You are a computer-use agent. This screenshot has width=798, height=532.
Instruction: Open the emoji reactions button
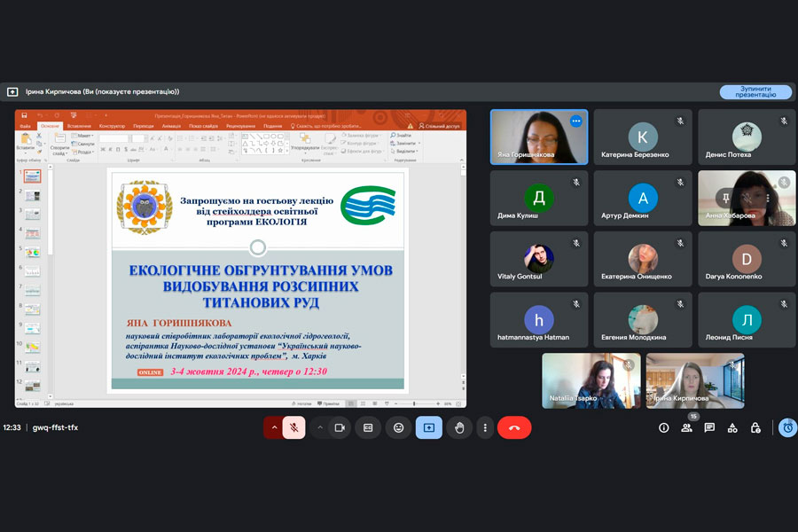tap(398, 427)
